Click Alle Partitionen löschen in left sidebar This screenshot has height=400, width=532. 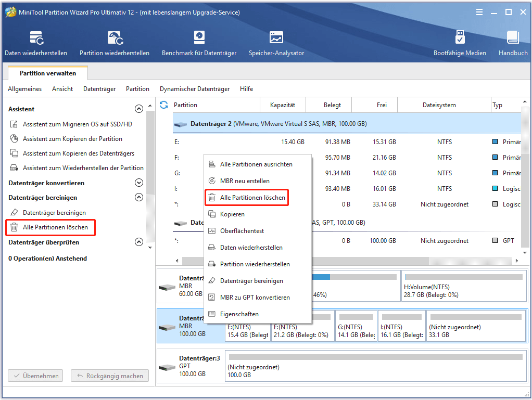[50, 227]
